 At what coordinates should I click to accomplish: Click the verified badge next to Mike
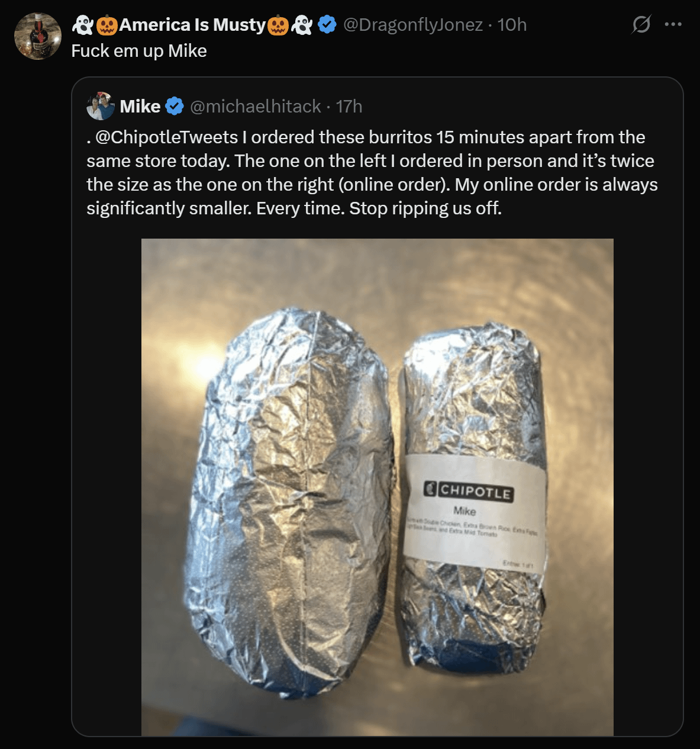[174, 107]
